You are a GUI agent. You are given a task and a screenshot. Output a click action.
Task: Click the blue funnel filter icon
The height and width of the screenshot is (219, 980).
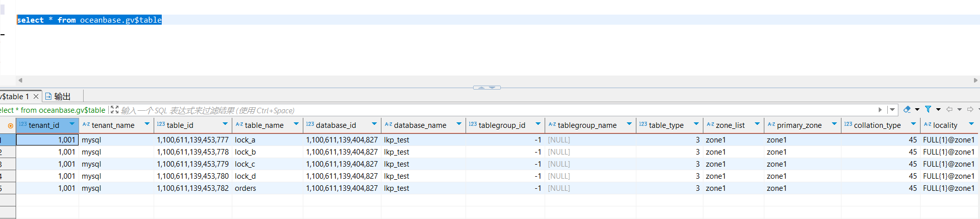(x=928, y=109)
